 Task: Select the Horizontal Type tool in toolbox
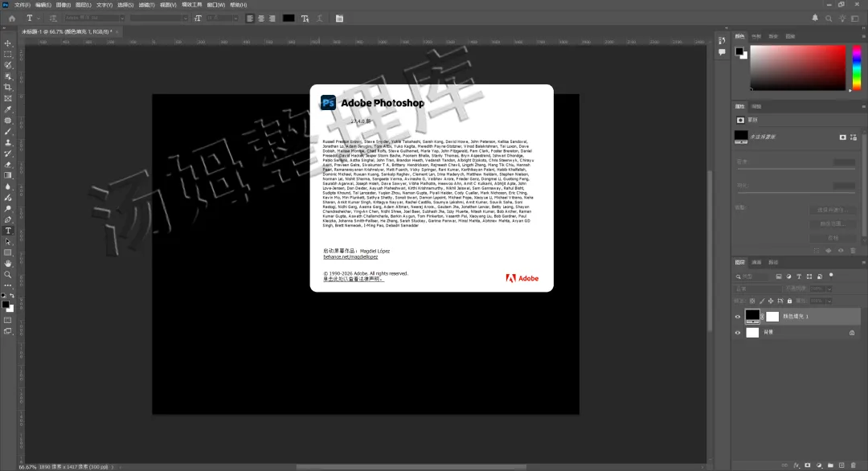pyautogui.click(x=8, y=231)
